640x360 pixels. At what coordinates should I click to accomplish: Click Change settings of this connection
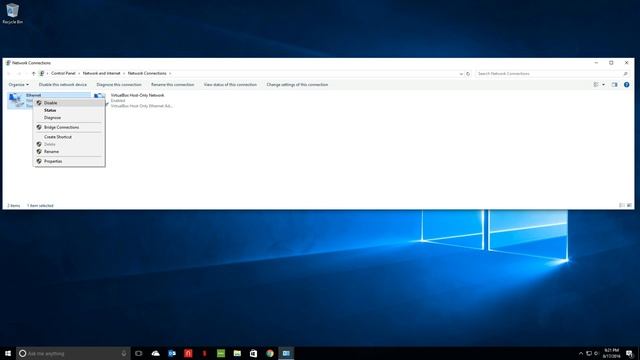pyautogui.click(x=297, y=84)
